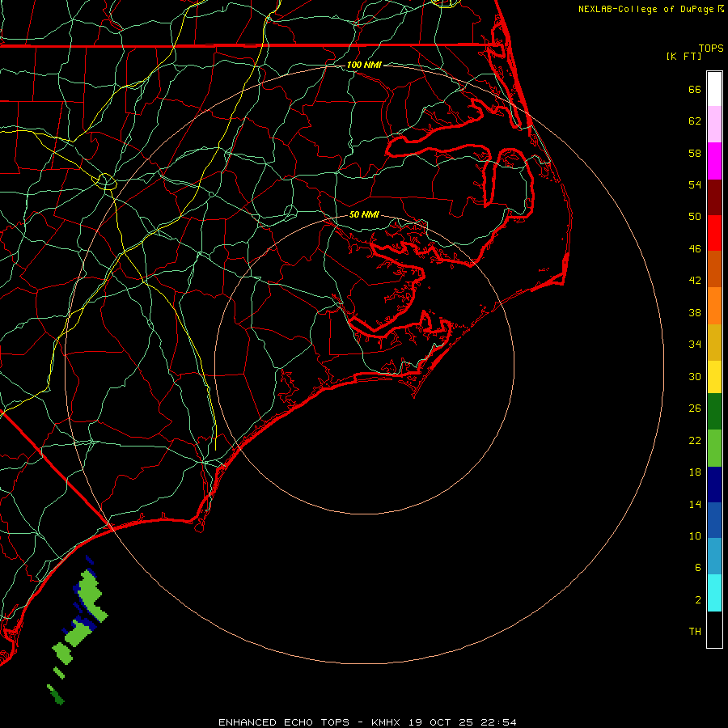Click the medium blue legend swatch at 10
The image size is (728, 728).
(x=714, y=520)
